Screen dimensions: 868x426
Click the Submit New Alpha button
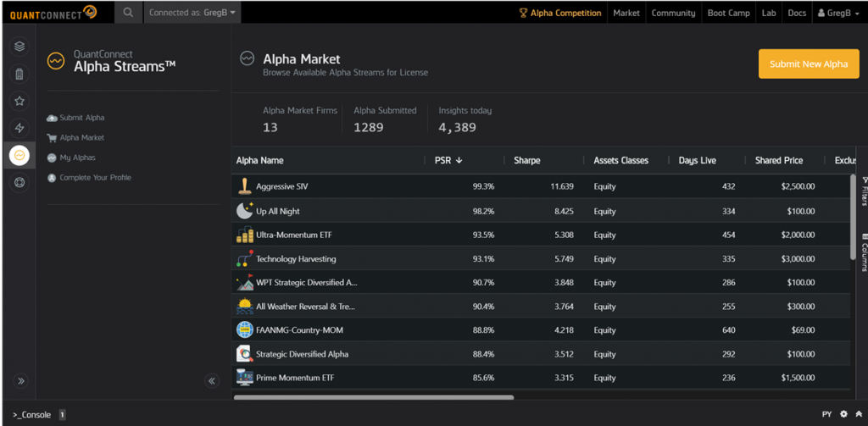809,64
